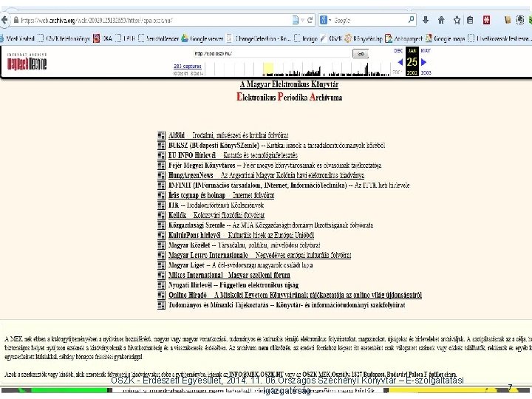532x399 pixels.
Task: Open the EU INFO Hírlevél link
Action: coord(233,155)
